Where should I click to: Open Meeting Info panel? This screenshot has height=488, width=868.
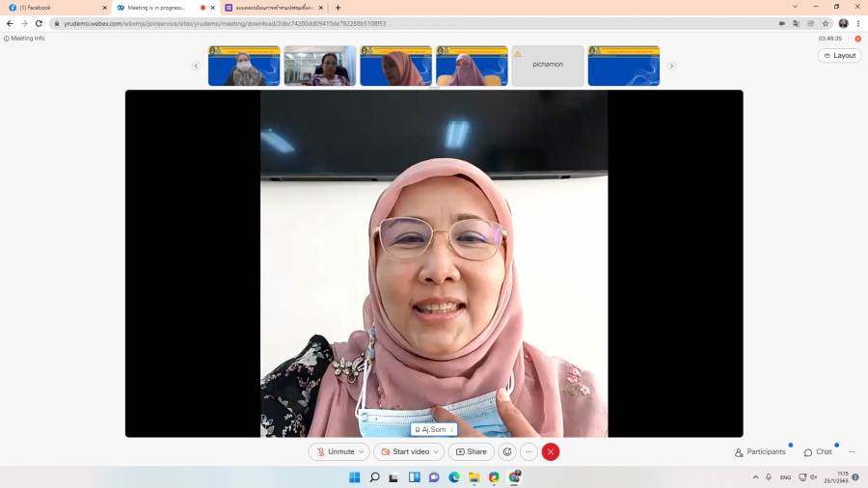25,39
